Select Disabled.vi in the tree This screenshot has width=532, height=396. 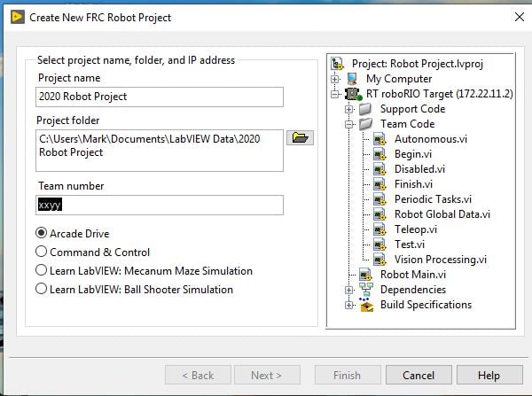419,169
